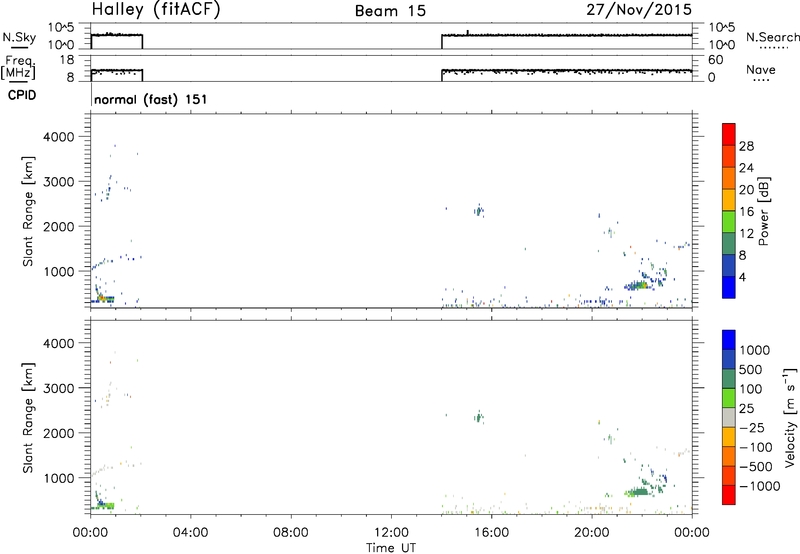Click the '-1000' tick on Velocity scale
Image resolution: width=800 pixels, height=554 pixels.
[760, 486]
